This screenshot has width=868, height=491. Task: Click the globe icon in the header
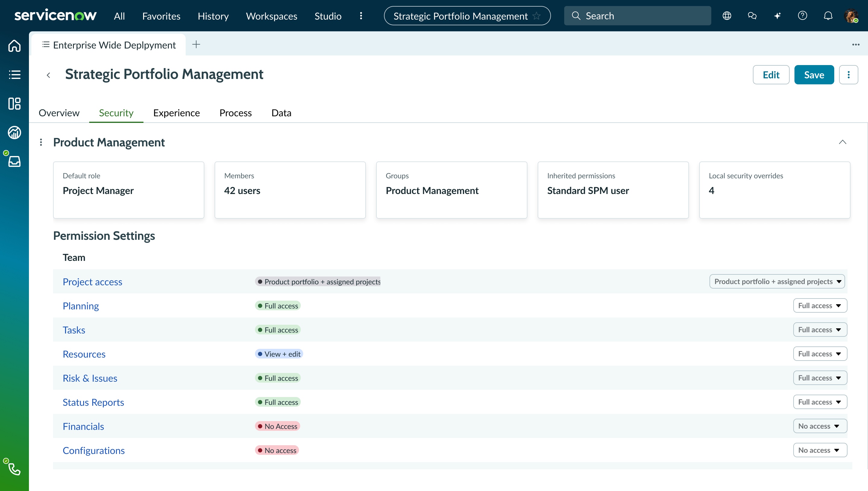727,15
